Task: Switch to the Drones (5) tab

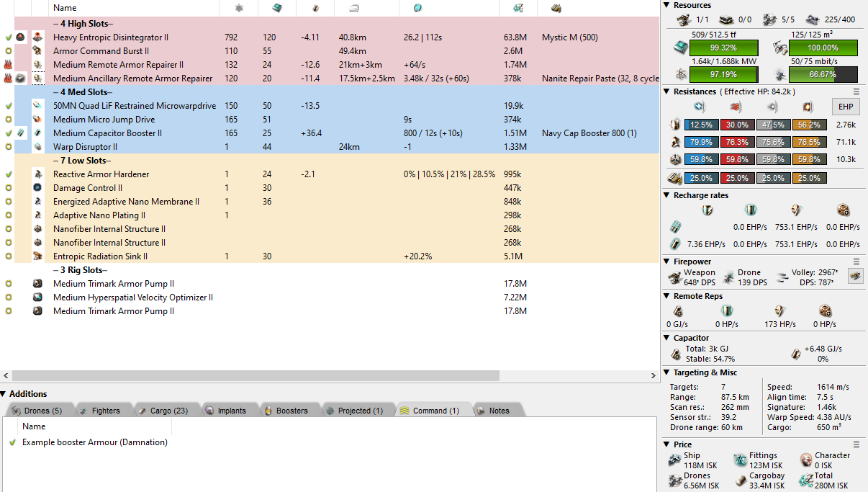Action: pyautogui.click(x=41, y=411)
